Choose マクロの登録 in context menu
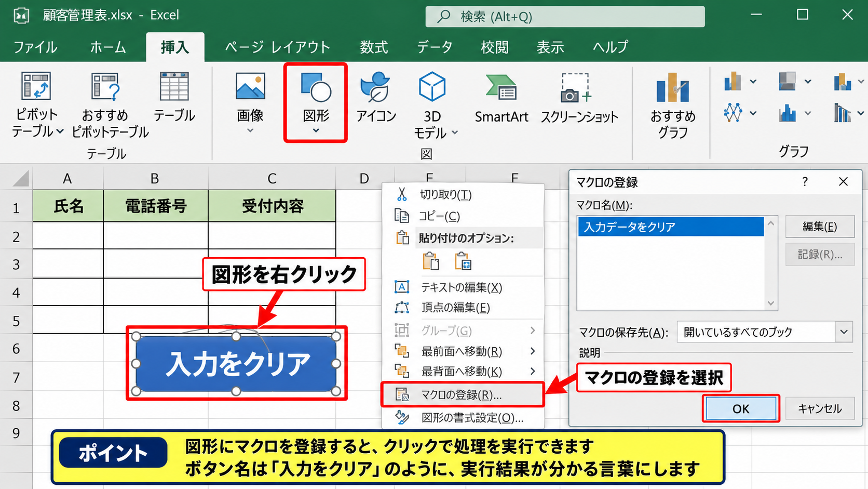 coord(462,395)
